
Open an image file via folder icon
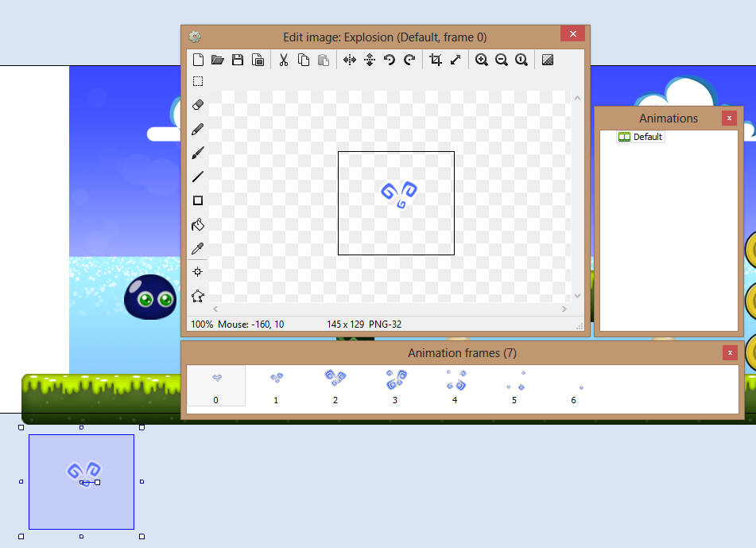(218, 60)
